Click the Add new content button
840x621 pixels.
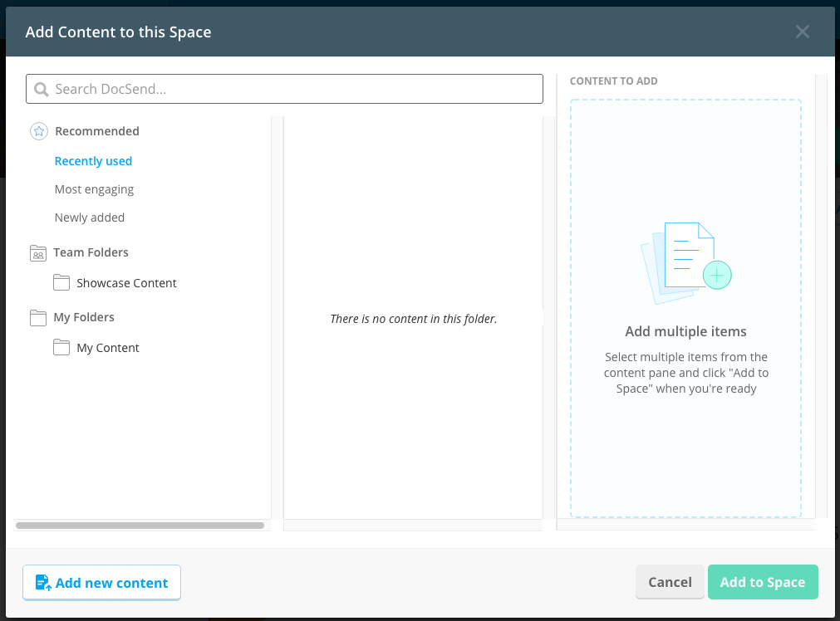102,583
